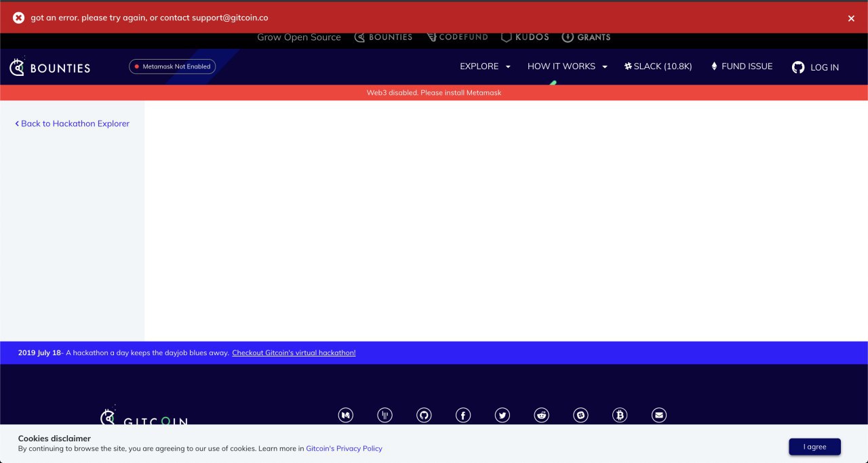
Task: Open the Reddit icon in footer
Action: pos(542,415)
